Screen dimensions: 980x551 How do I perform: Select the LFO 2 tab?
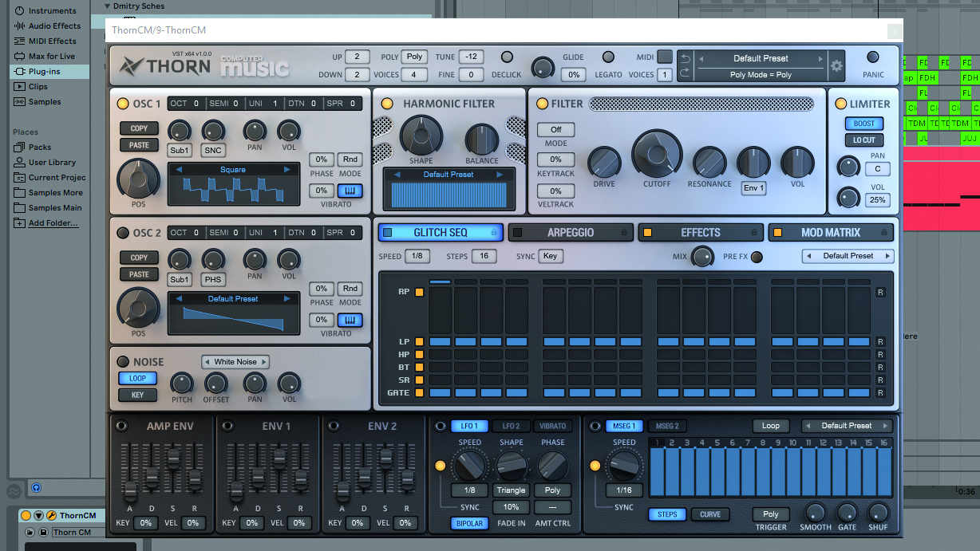point(512,426)
